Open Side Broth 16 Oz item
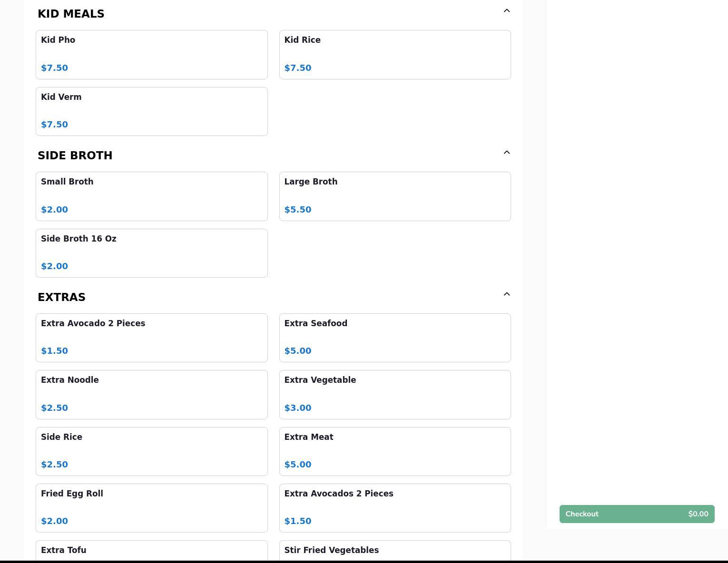The width and height of the screenshot is (728, 563). 151,253
